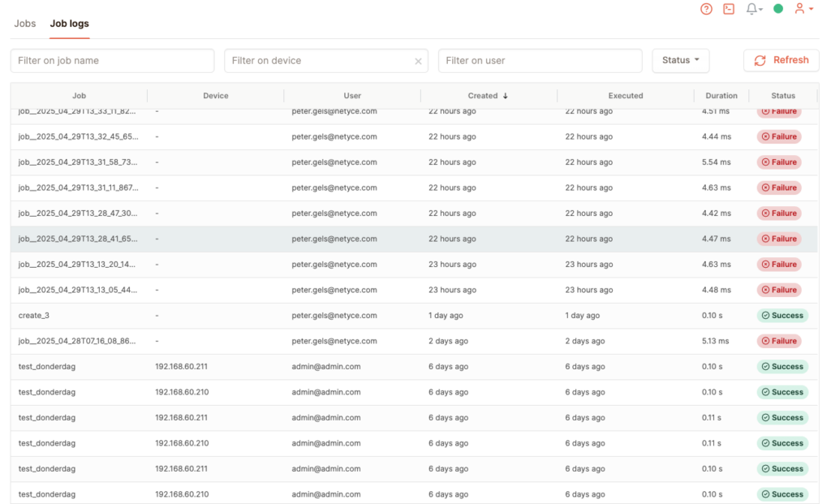Focus the Filter on job name field
831x504 pixels.
[x=112, y=61]
